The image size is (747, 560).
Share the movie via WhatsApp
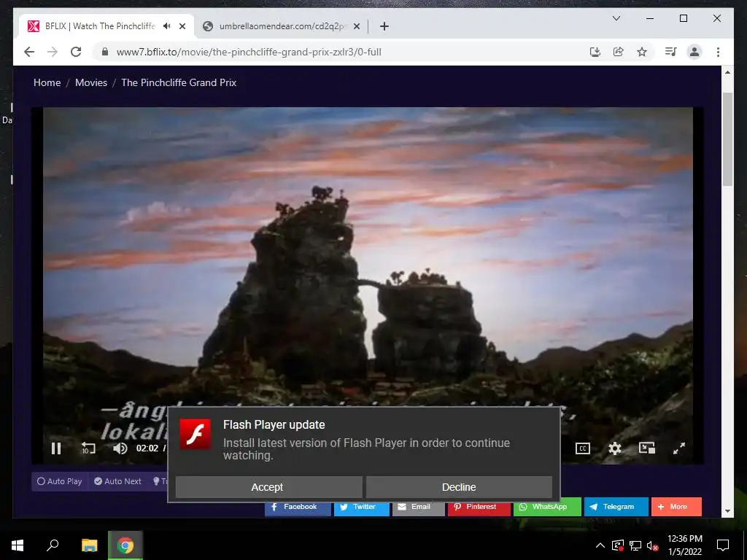click(x=547, y=507)
